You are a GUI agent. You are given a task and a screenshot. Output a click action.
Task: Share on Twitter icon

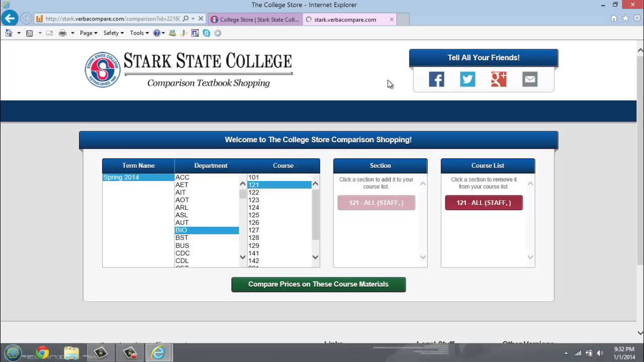(467, 79)
